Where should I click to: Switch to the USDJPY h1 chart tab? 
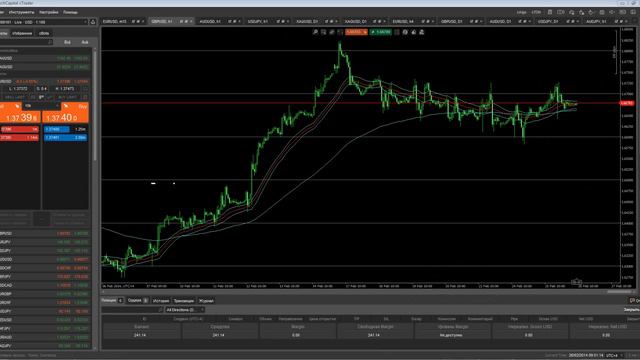pos(267,21)
